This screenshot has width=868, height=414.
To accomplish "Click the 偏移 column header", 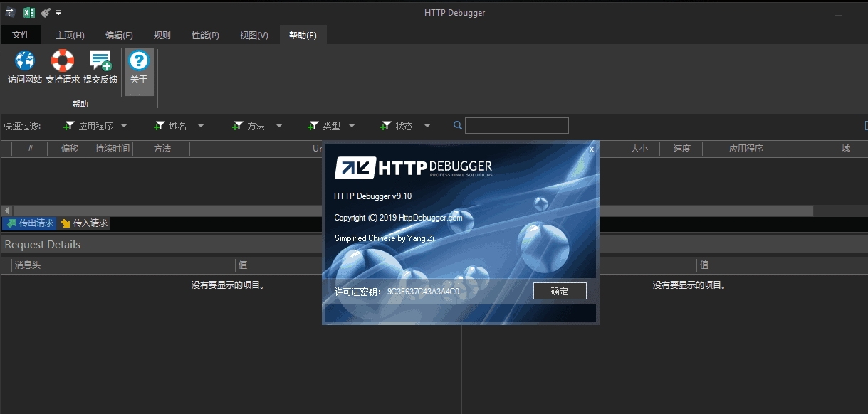I will pos(70,149).
